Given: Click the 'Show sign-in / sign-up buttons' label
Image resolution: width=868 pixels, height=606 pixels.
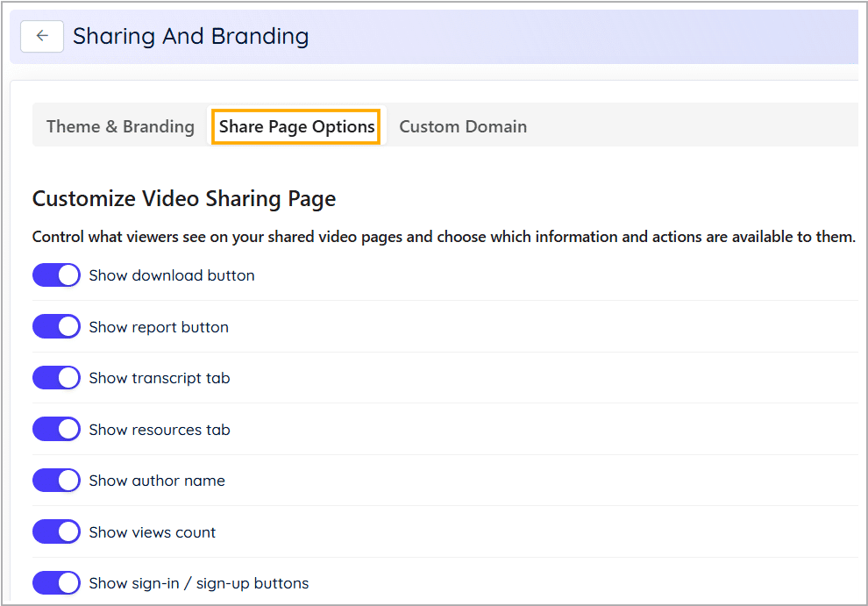Looking at the screenshot, I should [199, 582].
